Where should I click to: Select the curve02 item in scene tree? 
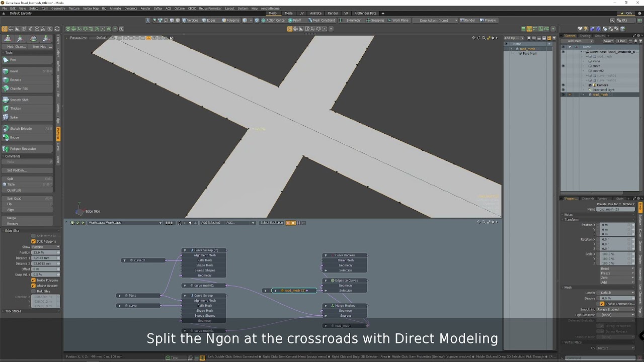tap(598, 71)
